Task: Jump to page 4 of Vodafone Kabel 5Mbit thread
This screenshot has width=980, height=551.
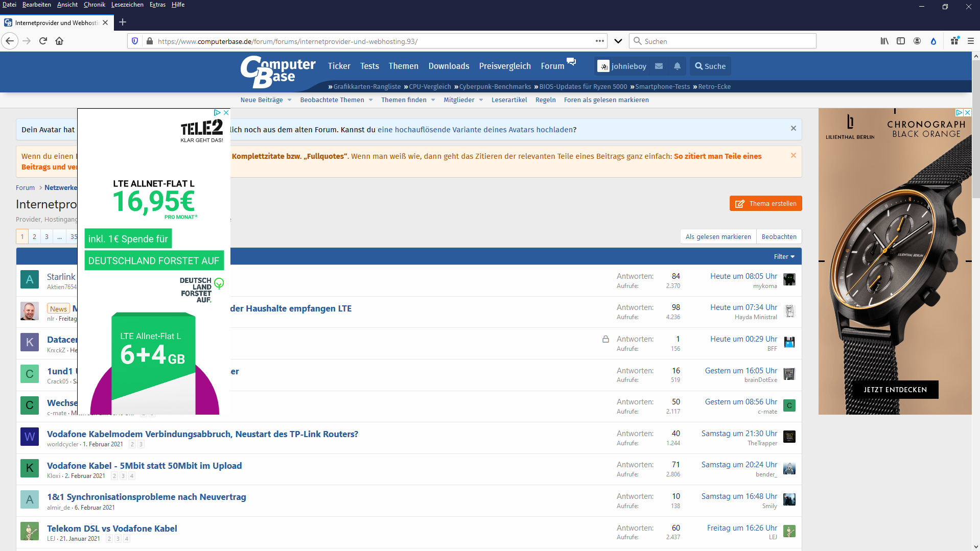Action: point(132,476)
